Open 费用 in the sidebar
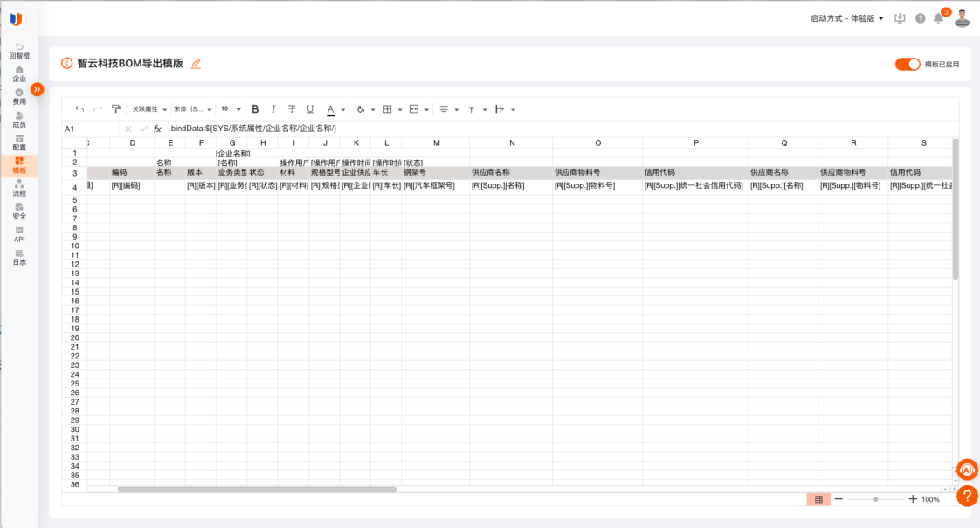This screenshot has height=528, width=980. click(19, 96)
